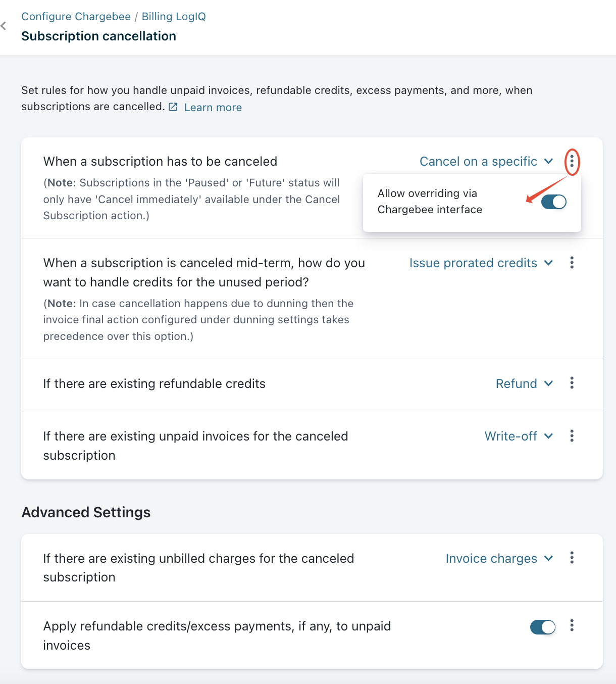616x684 pixels.
Task: Go to Configure Chargebee breadcrumb
Action: pyautogui.click(x=76, y=17)
